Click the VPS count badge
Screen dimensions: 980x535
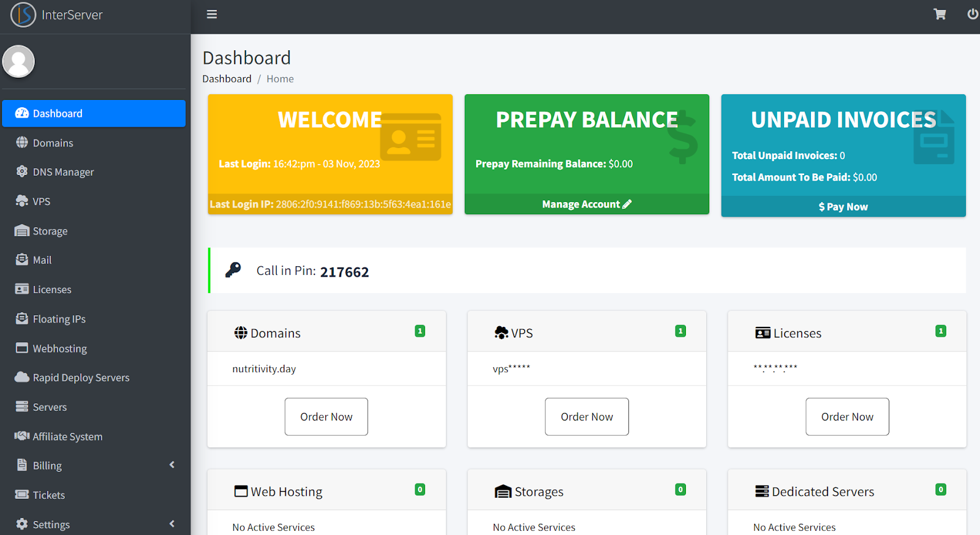coord(680,331)
